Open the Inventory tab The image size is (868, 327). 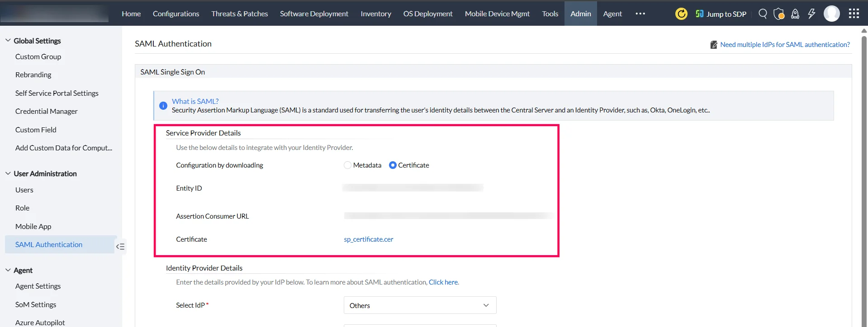coord(376,14)
